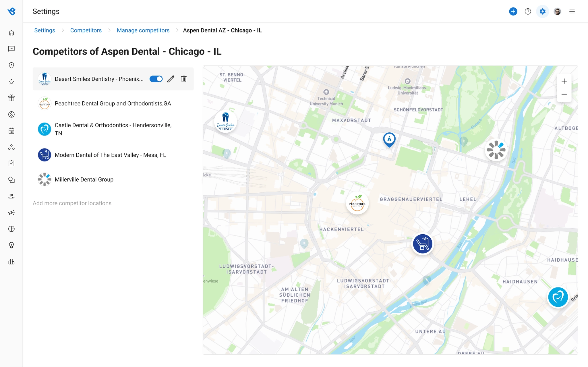Open the Social nodes sidebar icon
The width and height of the screenshot is (588, 367).
pyautogui.click(x=11, y=147)
